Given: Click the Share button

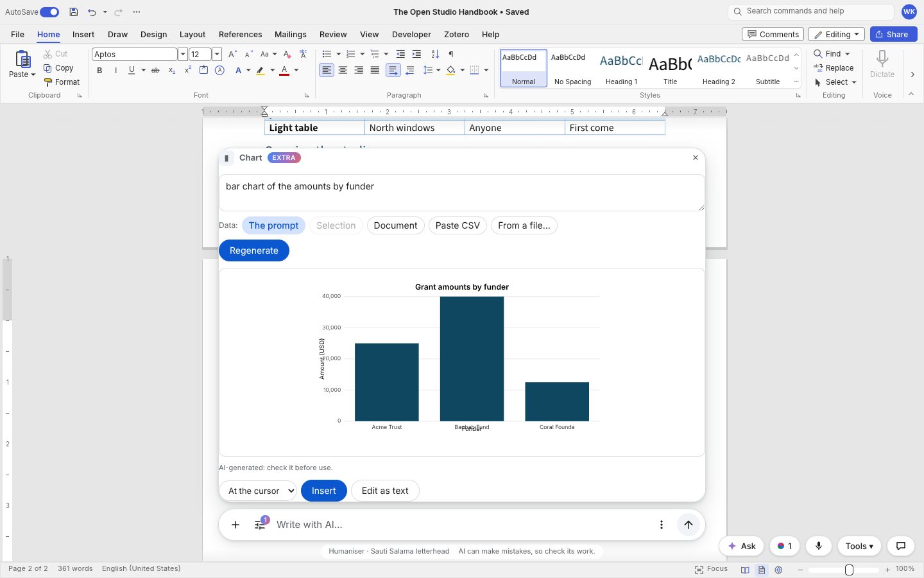Looking at the screenshot, I should [x=893, y=35].
